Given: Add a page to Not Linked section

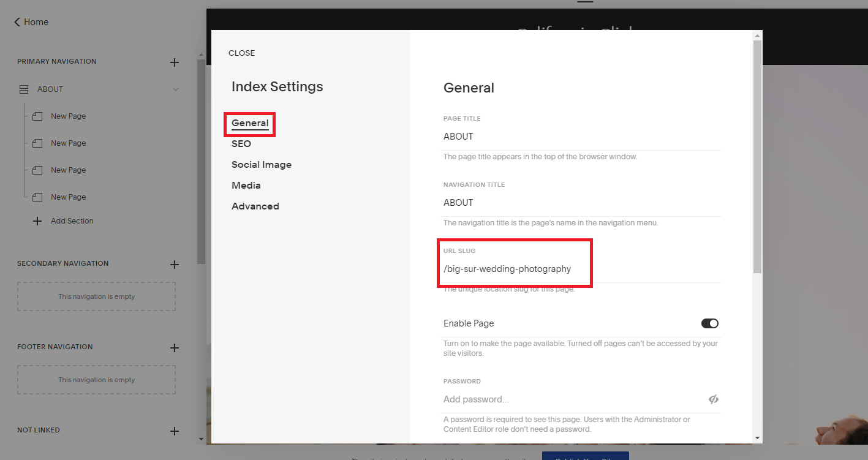Looking at the screenshot, I should (175, 431).
